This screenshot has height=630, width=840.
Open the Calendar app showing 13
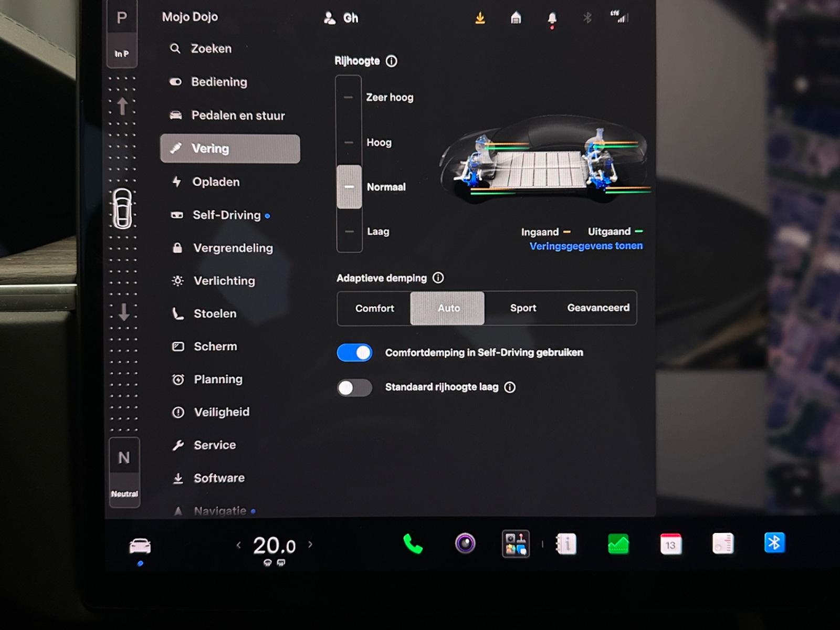click(x=670, y=544)
